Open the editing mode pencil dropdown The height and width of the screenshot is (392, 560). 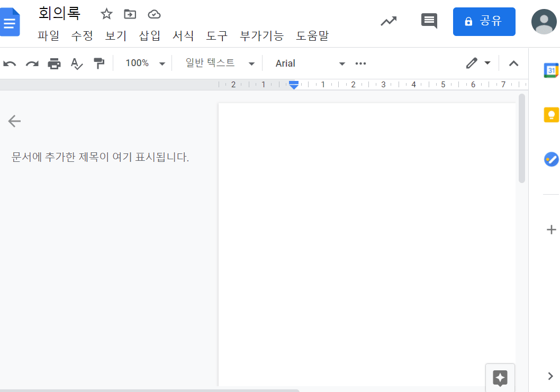pyautogui.click(x=478, y=63)
